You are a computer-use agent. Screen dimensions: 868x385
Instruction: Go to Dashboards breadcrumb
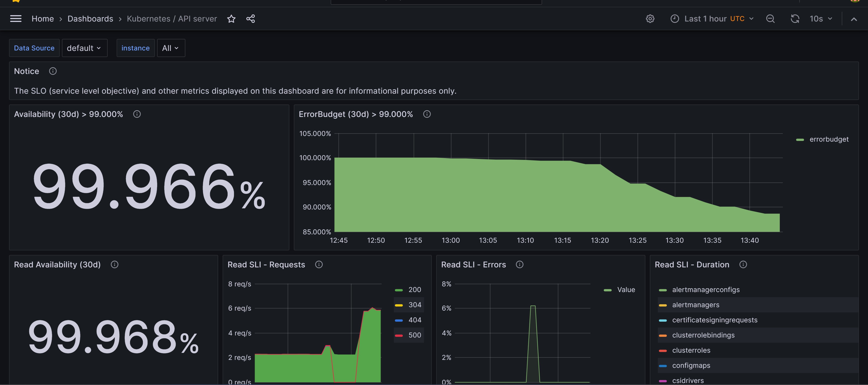(90, 19)
